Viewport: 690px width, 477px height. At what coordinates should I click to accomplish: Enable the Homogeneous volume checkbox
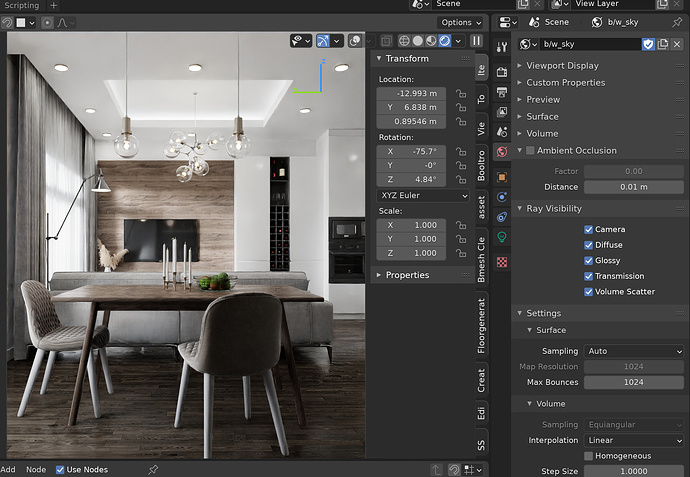coord(588,456)
